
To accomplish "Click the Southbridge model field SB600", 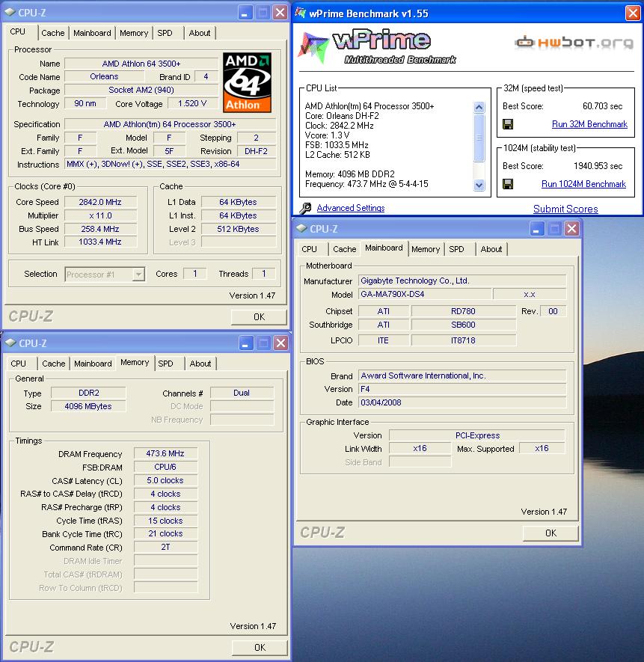I will pos(463,325).
